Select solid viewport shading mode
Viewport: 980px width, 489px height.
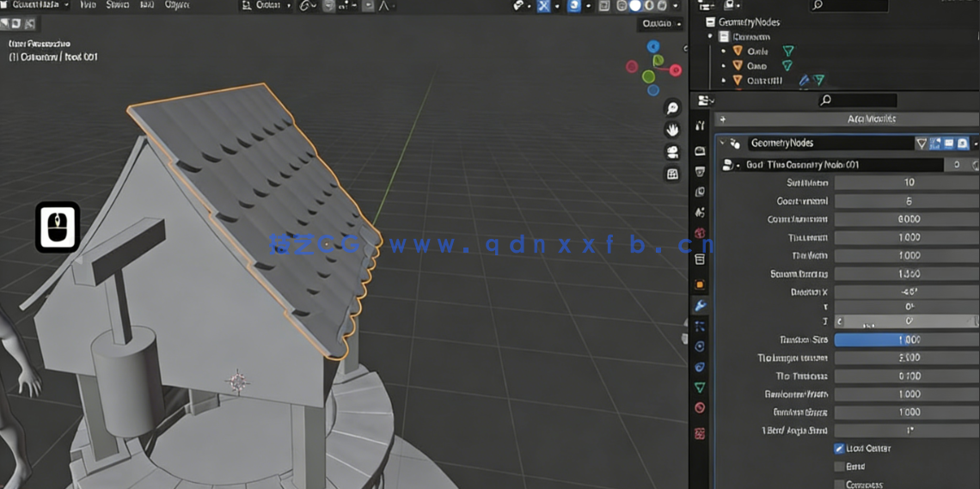click(x=635, y=6)
